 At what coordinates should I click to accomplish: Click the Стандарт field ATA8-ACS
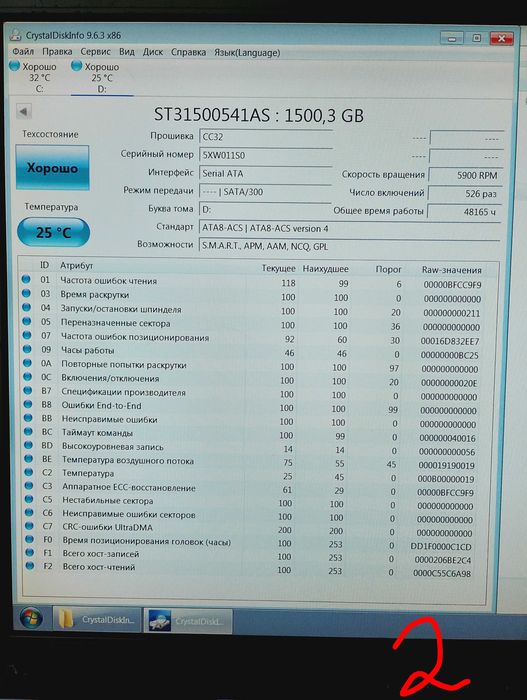(349, 228)
